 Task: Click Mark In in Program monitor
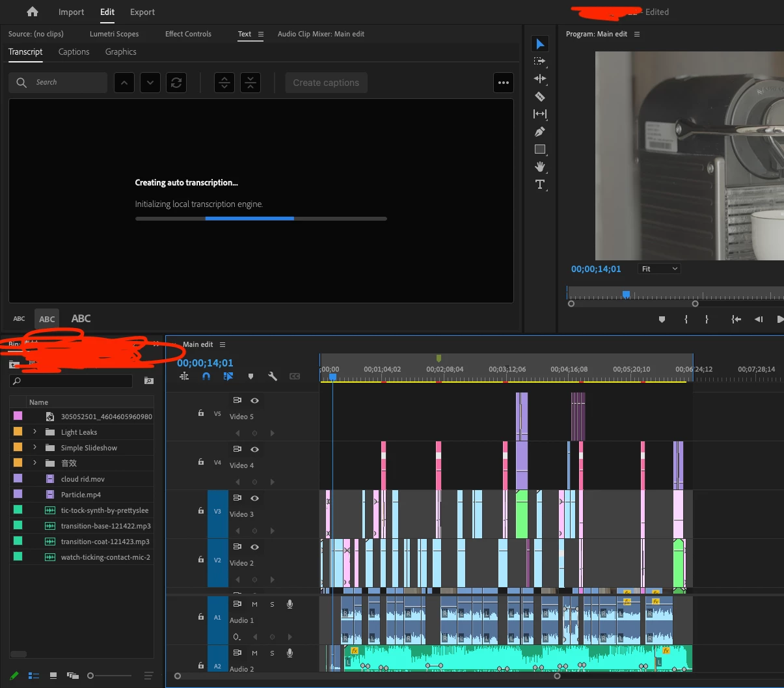tap(686, 319)
